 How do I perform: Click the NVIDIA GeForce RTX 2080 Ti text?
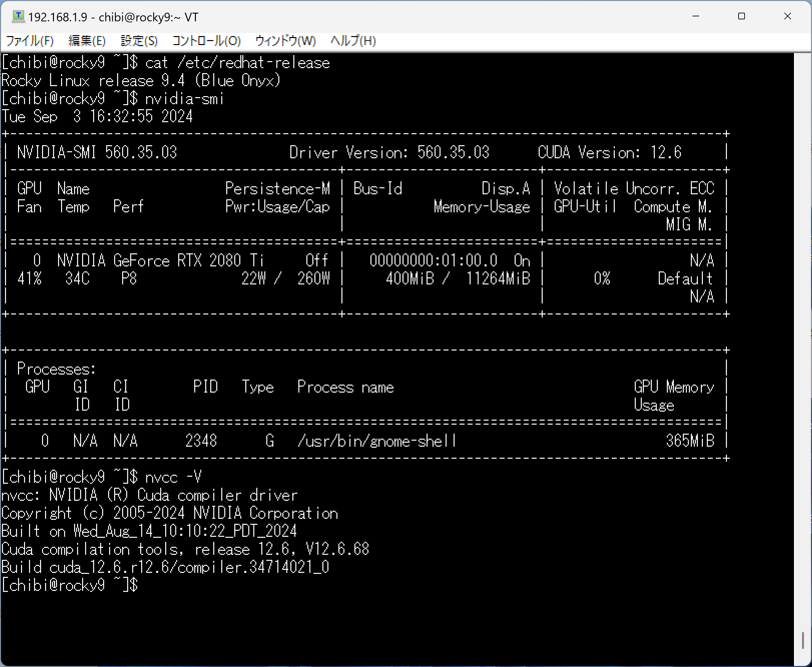(x=161, y=261)
